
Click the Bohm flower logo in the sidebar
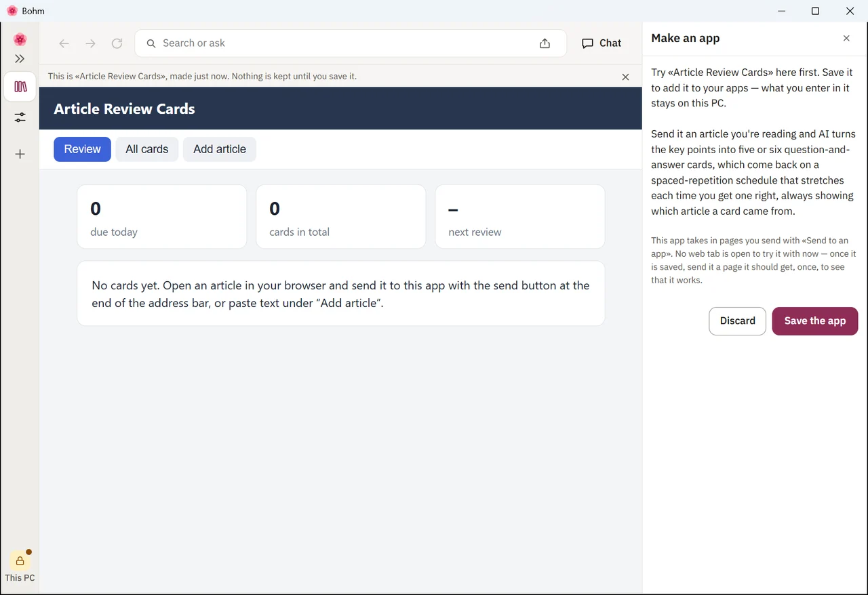(x=20, y=39)
